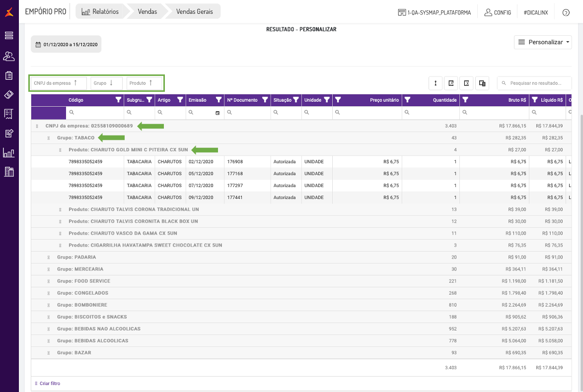
Task: Click the Código column filter input
Action: coord(95,113)
